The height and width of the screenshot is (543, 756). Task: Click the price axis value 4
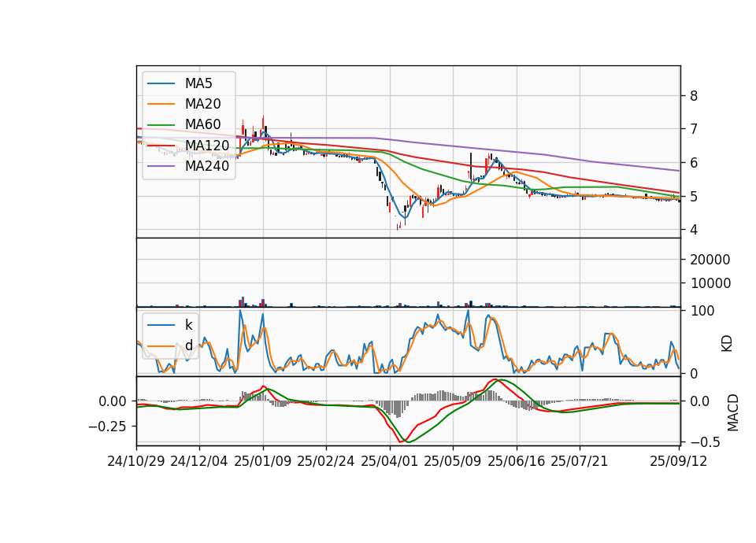pyautogui.click(x=694, y=230)
